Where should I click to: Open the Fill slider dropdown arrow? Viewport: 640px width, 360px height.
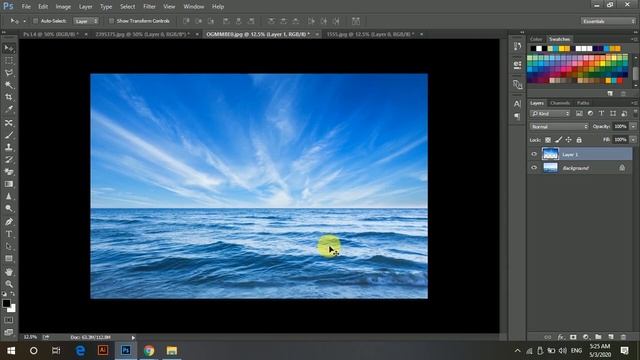coord(633,140)
